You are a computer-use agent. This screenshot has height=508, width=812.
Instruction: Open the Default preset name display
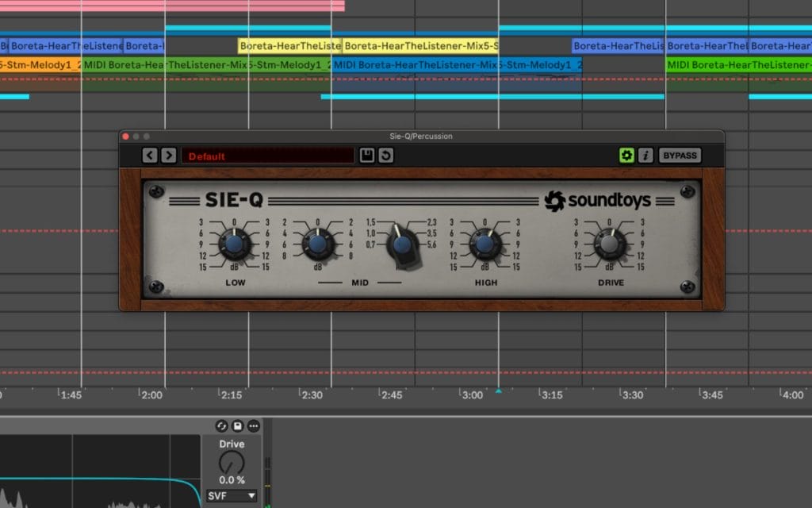[x=267, y=156]
